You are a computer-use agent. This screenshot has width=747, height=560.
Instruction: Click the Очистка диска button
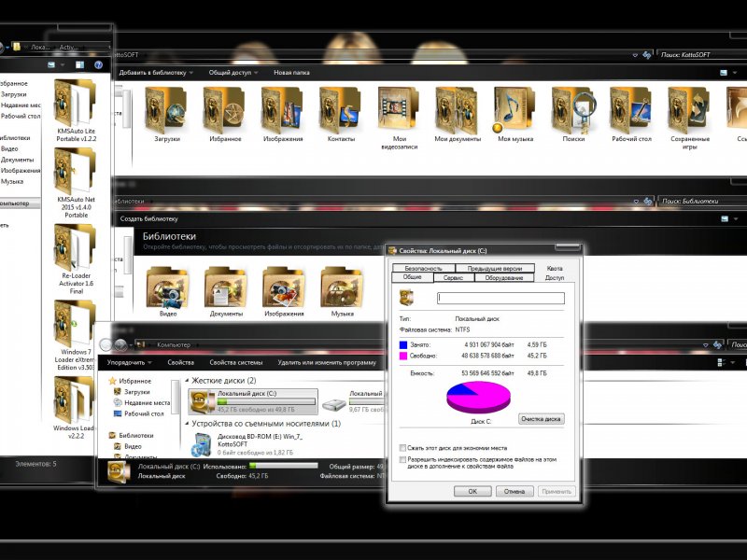(x=541, y=419)
